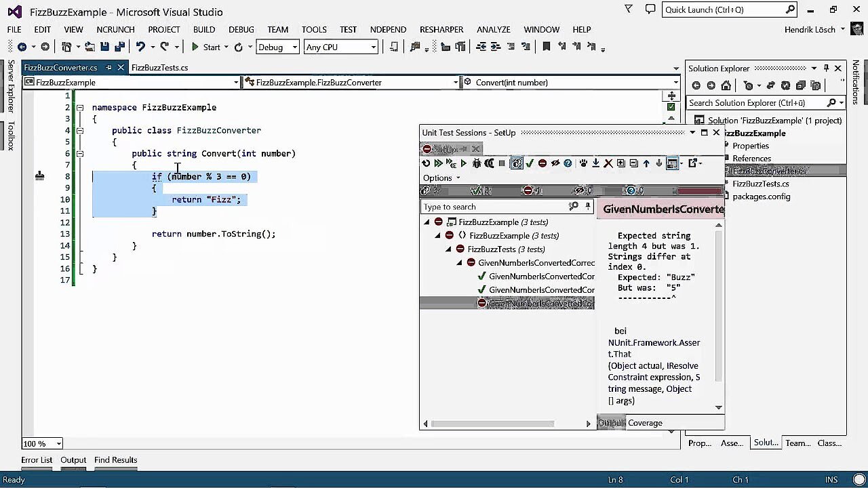Viewport: 868px width, 488px height.
Task: Open the References node in Solution Explorer
Action: click(x=751, y=159)
